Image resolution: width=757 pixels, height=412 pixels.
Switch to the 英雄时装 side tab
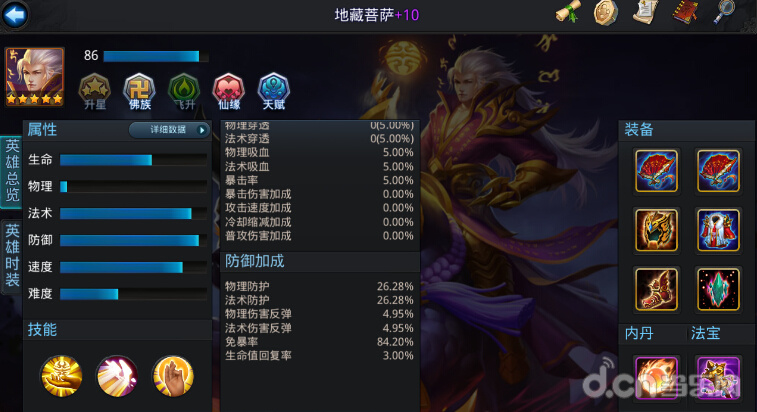click(12, 256)
